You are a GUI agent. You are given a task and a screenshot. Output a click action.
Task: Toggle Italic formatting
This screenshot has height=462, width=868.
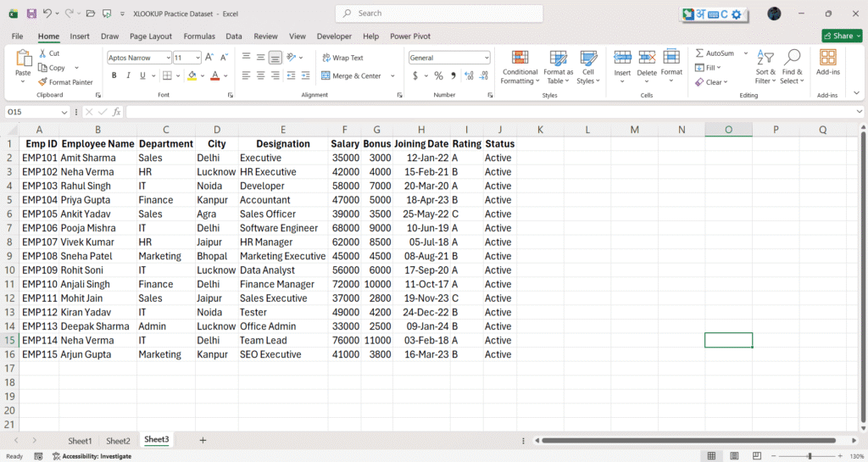[x=129, y=75]
